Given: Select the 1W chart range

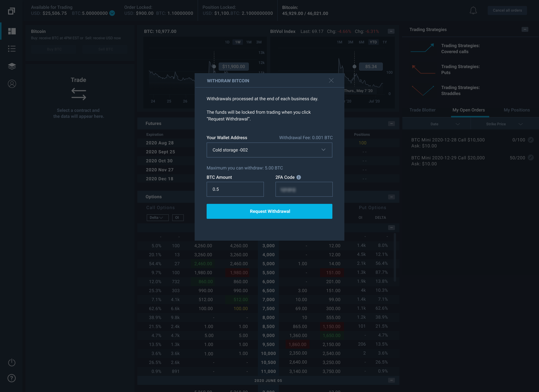Looking at the screenshot, I should pyautogui.click(x=238, y=42).
